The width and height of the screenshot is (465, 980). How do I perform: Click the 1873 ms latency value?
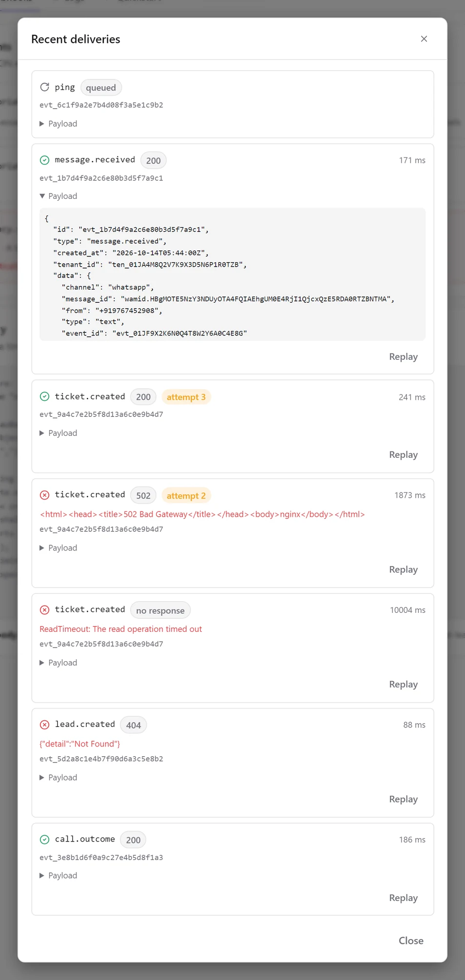coord(409,495)
